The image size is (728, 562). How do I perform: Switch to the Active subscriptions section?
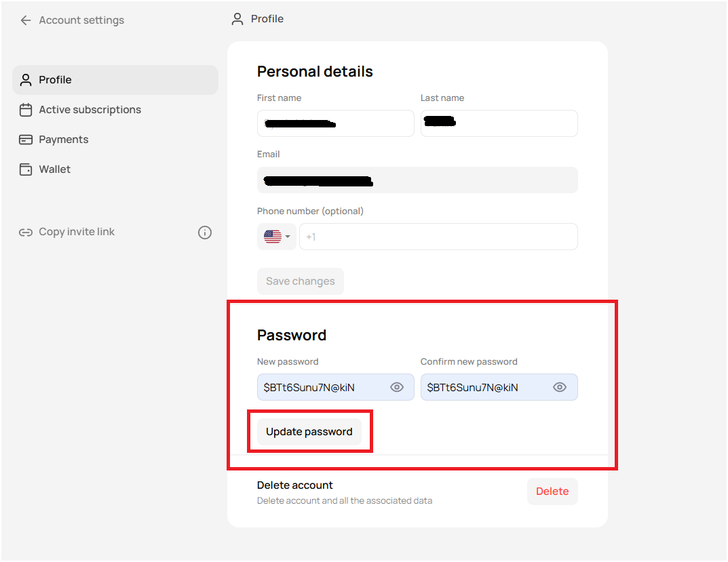click(90, 109)
